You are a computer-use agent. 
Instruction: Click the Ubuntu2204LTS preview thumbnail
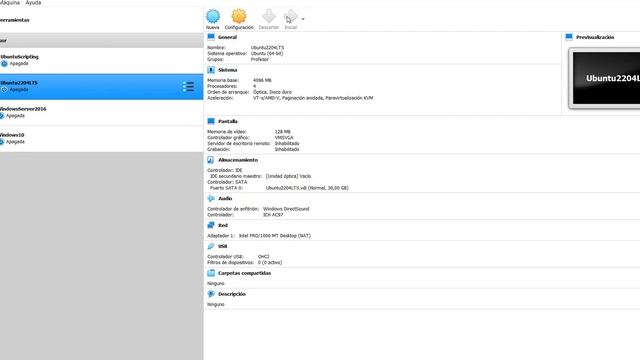pos(605,78)
